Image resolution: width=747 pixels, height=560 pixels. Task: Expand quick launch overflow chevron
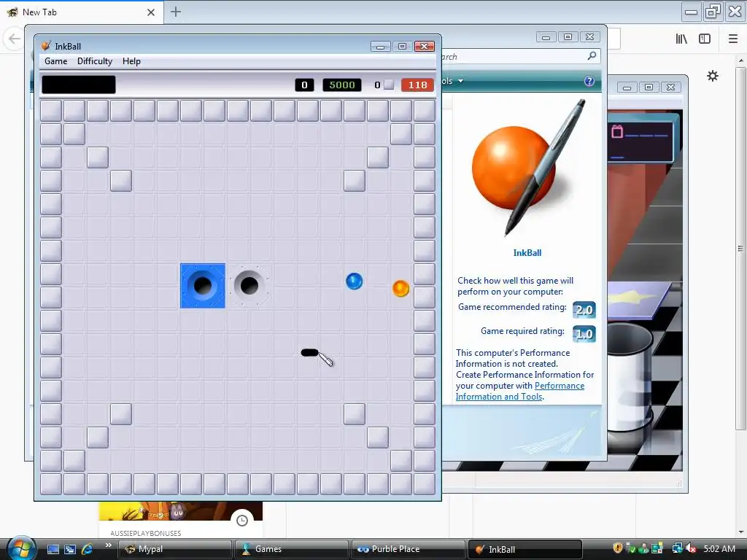pos(109,545)
